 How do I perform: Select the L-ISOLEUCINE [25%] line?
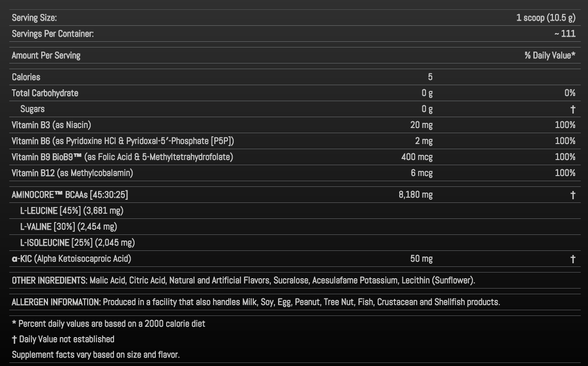pos(77,243)
